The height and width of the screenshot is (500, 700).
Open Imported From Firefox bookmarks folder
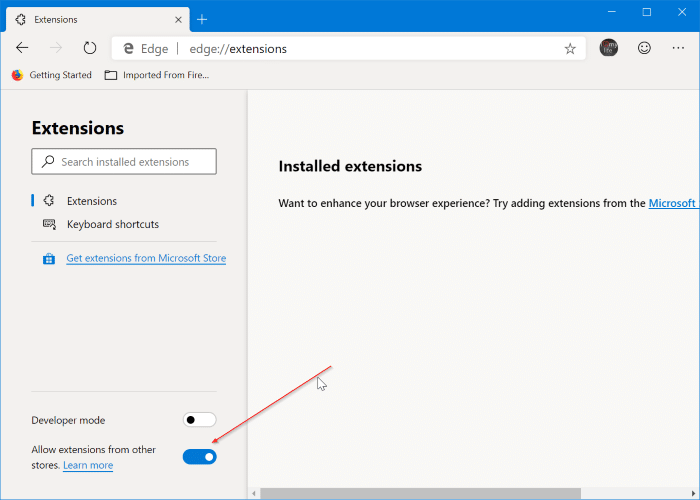click(157, 75)
